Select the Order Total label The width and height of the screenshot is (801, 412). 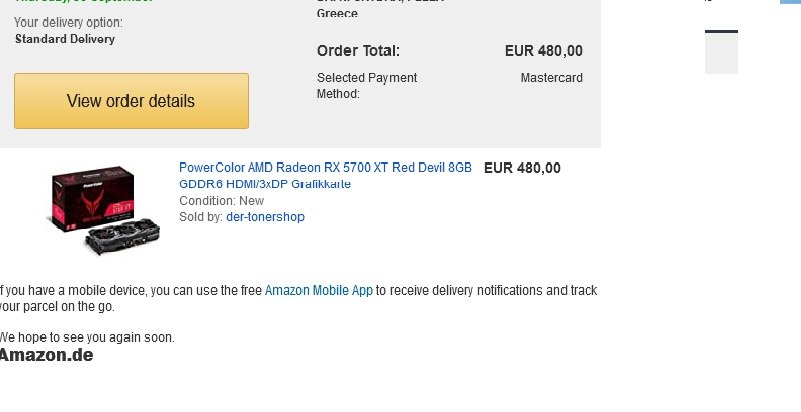coord(358,51)
